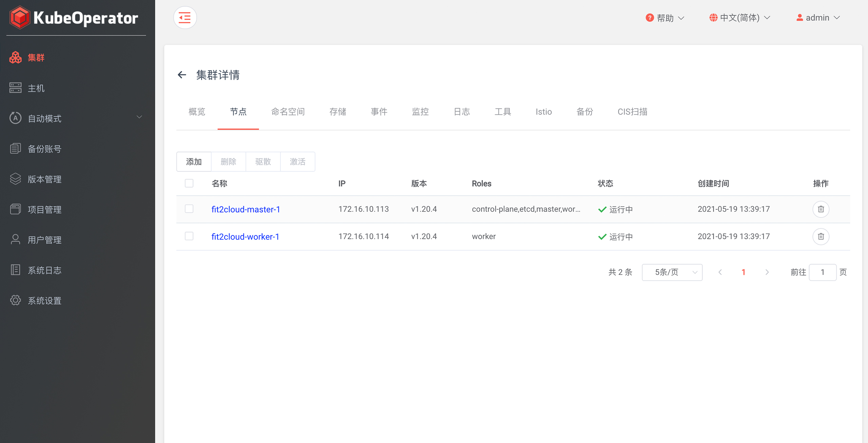This screenshot has width=868, height=443.
Task: Open the 5条/页 page size dropdown
Action: click(x=672, y=272)
